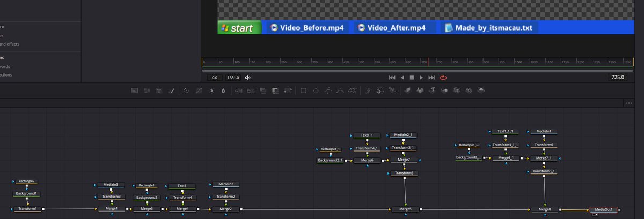Add a Color Corrector node from toolbar
The image size is (644, 219).
tap(186, 90)
